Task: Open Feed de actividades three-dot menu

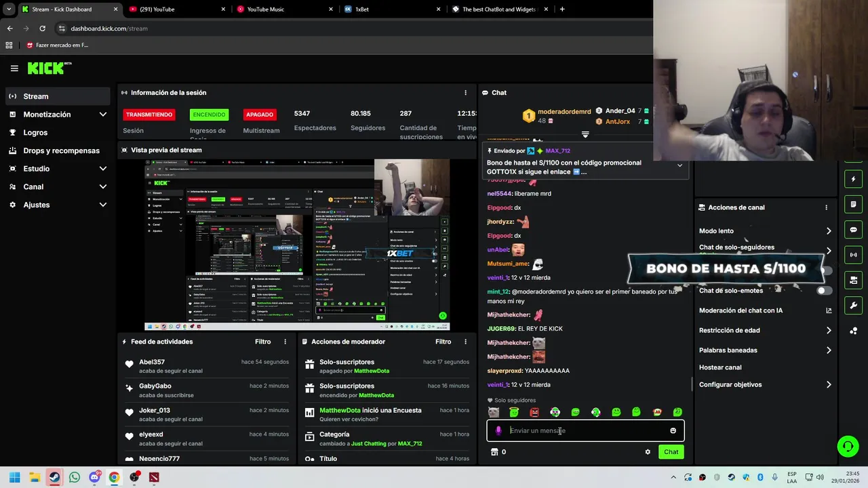Action: coord(285,342)
